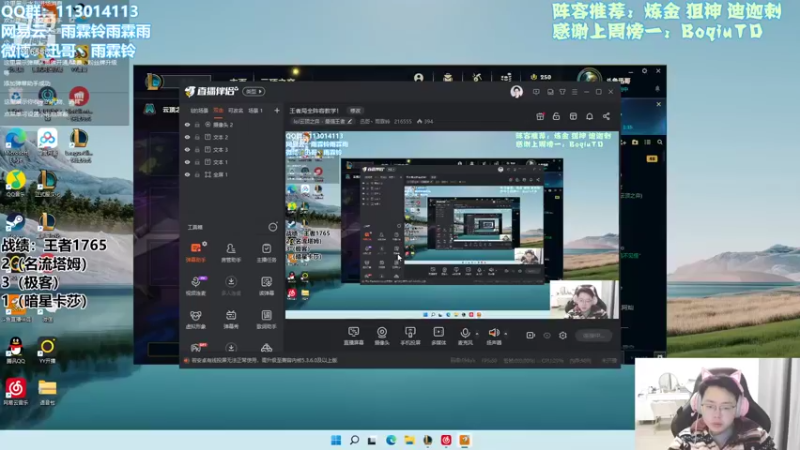Image resolution: width=800 pixels, height=450 pixels.
Task: Open File Explorer from the taskbar
Action: [409, 440]
